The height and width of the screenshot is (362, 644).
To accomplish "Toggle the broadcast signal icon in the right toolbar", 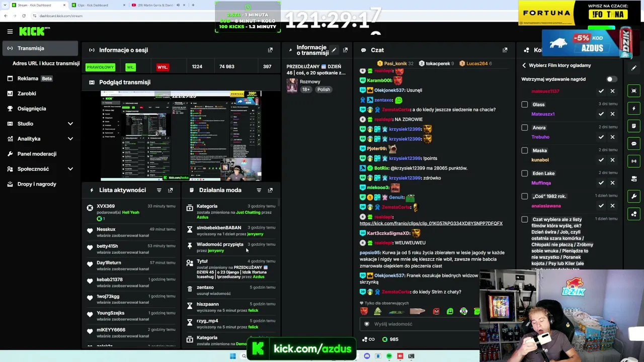I will (x=634, y=161).
